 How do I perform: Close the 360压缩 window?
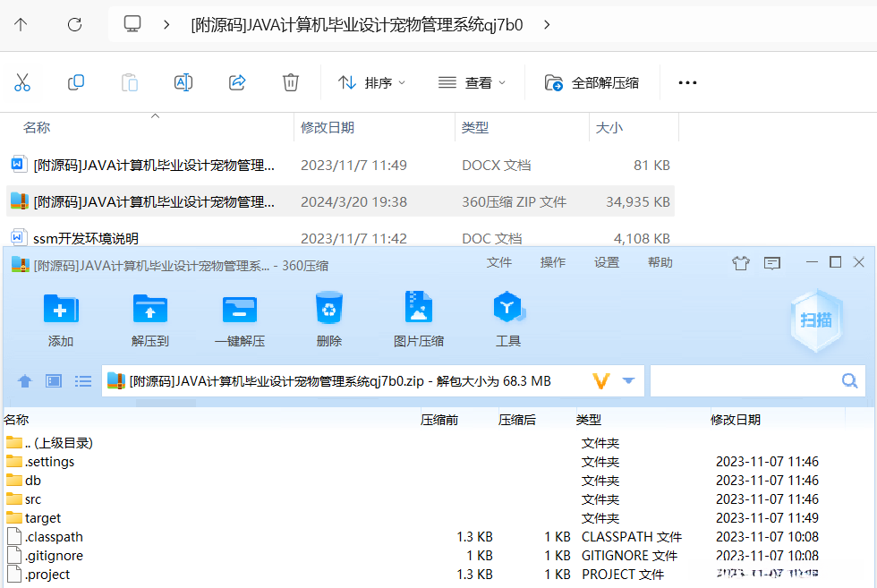859,262
